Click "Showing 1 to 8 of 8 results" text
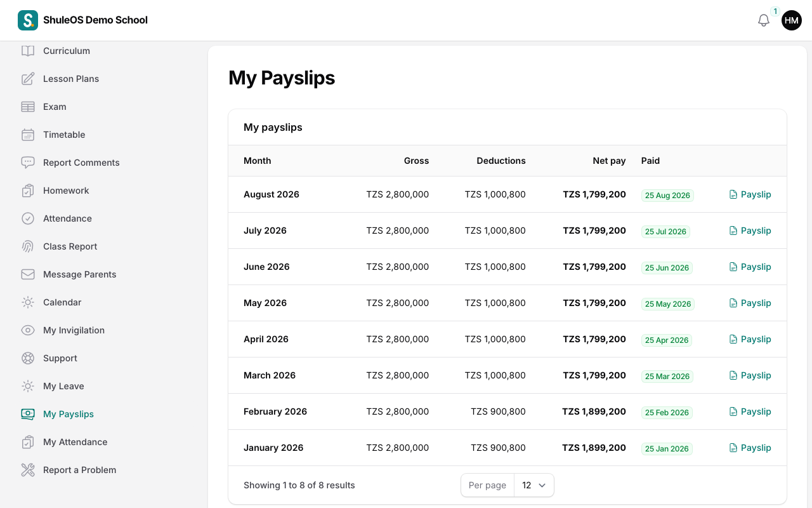812x508 pixels. pos(299,485)
